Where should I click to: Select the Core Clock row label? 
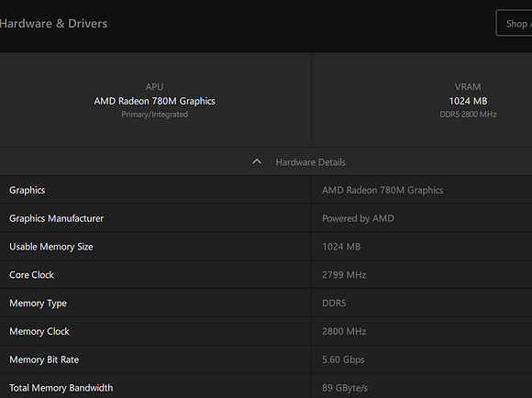coord(31,275)
